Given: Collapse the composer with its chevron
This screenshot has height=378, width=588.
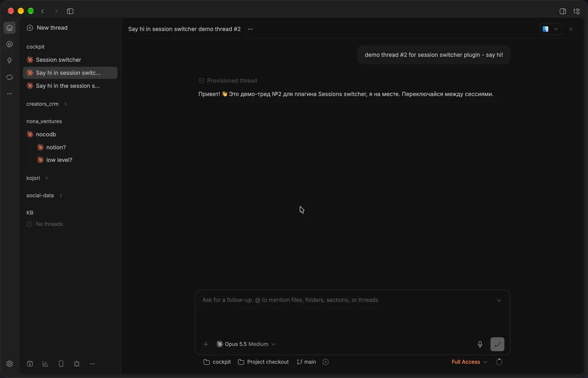Looking at the screenshot, I should pos(499,300).
